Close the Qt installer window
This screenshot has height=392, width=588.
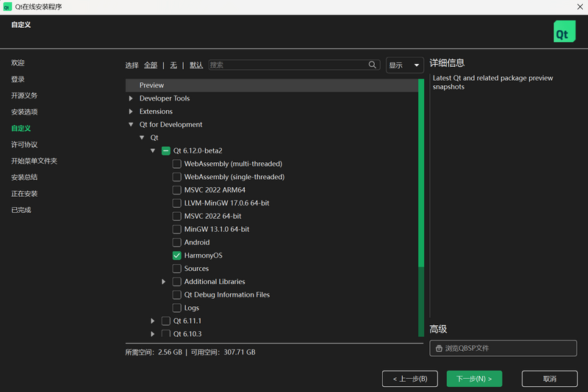point(580,7)
